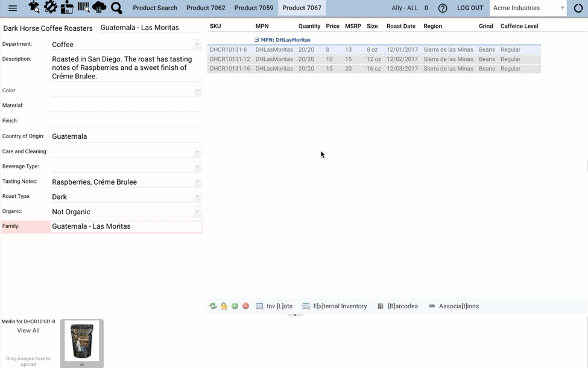Viewport: 588px width, 368px height.
Task: Refresh the SKU grid with green arrows
Action: point(213,306)
